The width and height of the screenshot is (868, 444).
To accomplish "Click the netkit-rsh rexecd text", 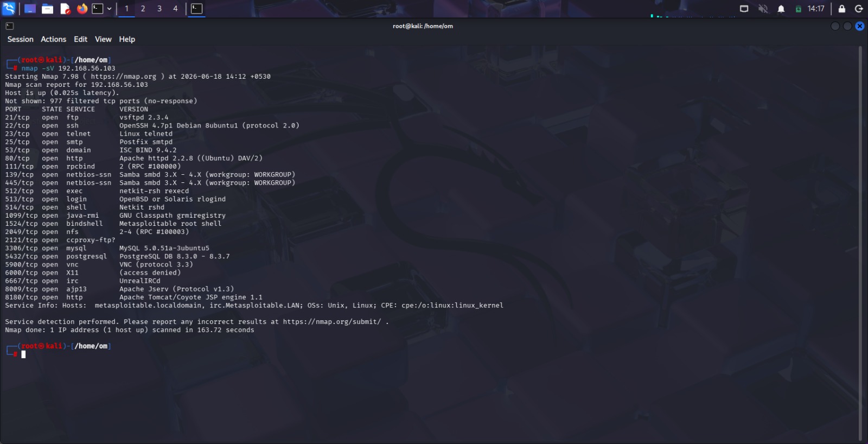I will click(x=154, y=191).
